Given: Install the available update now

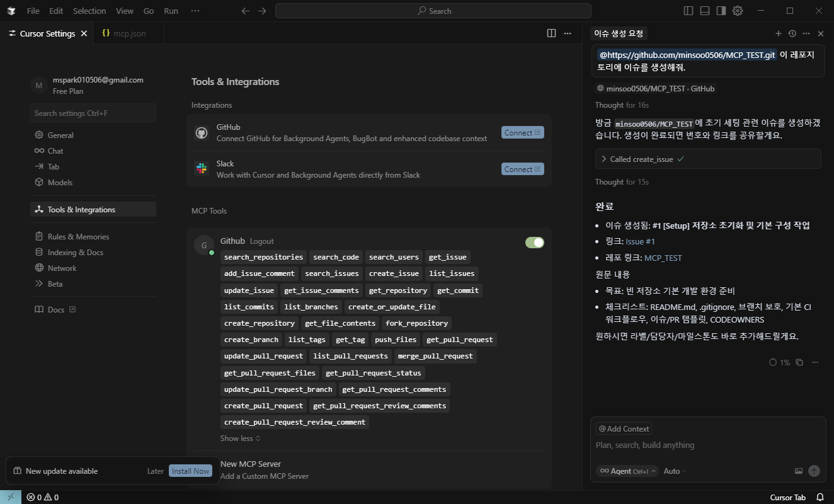Looking at the screenshot, I should 190,471.
